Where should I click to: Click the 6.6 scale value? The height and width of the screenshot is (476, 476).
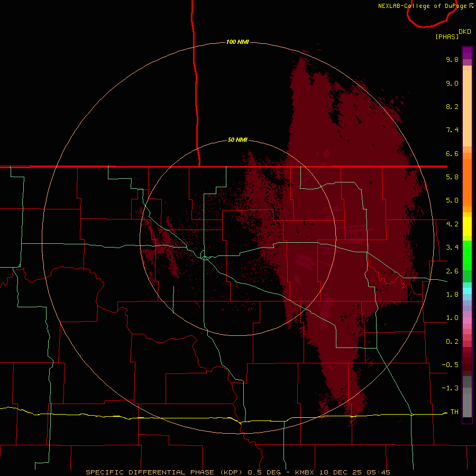coord(452,153)
